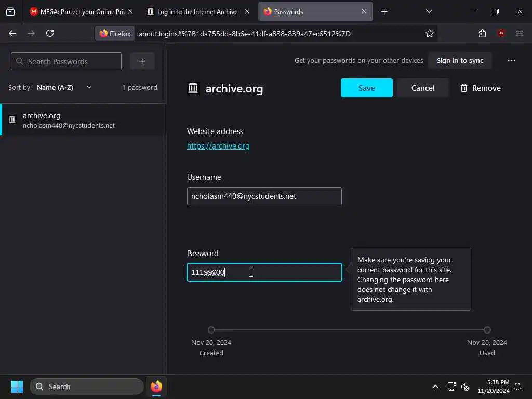This screenshot has width=532, height=399.
Task: Switch to Log in to the Internet Archive tab
Action: (x=198, y=11)
